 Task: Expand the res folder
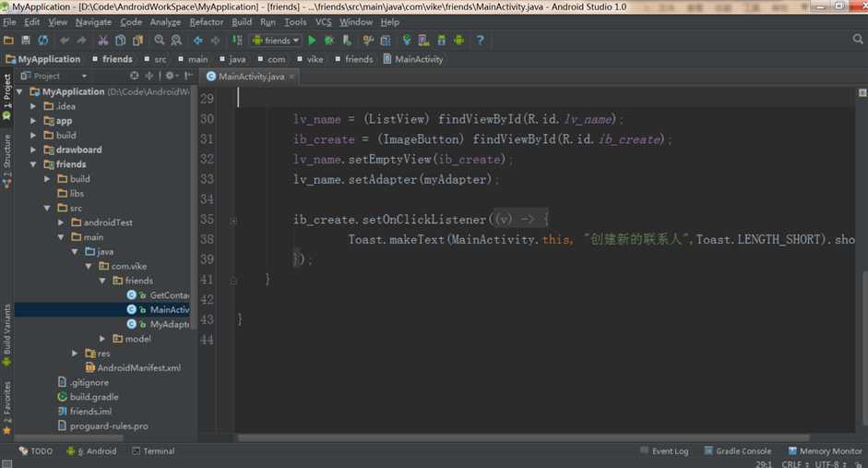pos(75,354)
